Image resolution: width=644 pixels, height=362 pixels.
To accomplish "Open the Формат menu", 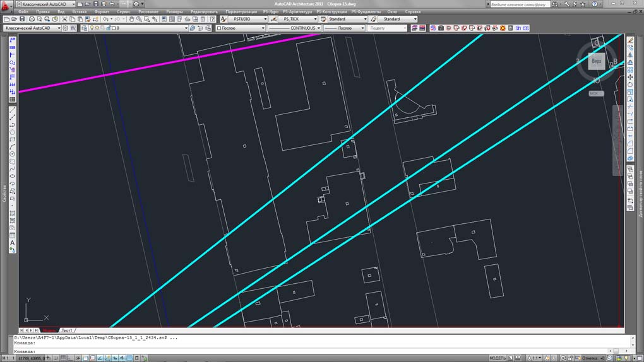I will 102,12.
